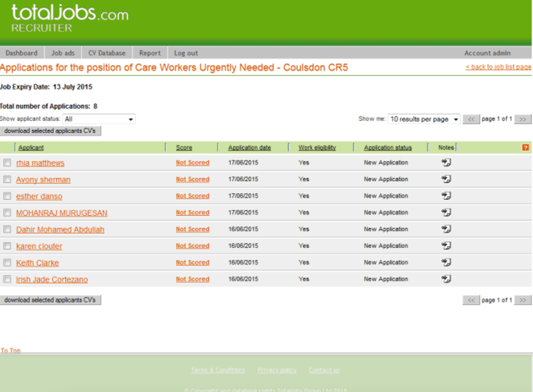The image size is (533, 392).
Task: Open Not Scored link for Avony sherman
Action: (x=192, y=179)
